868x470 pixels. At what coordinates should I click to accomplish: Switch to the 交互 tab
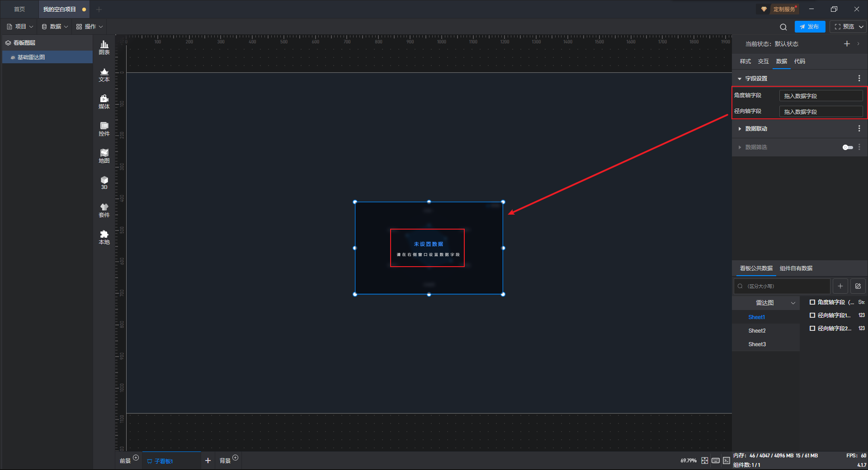[764, 61]
